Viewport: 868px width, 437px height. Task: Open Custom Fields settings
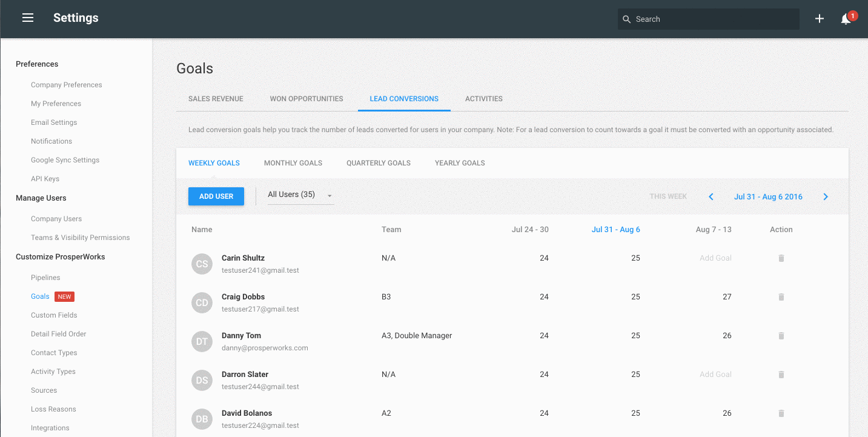click(x=54, y=315)
